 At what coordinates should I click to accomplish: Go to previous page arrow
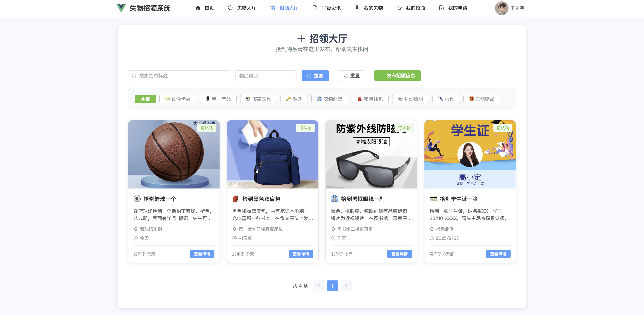tap(319, 286)
